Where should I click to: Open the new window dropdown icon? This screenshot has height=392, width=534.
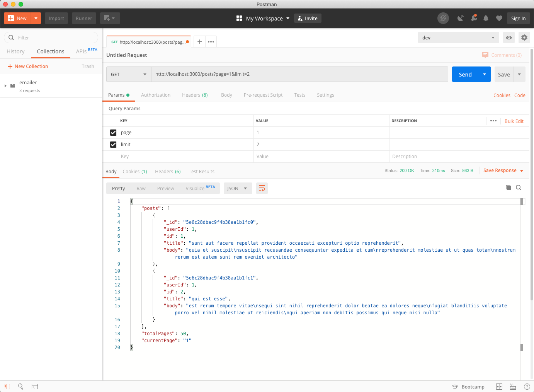tap(110, 18)
